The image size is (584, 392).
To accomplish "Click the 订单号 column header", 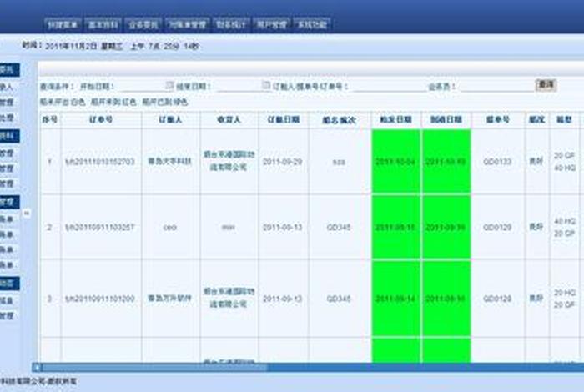I will [101, 119].
